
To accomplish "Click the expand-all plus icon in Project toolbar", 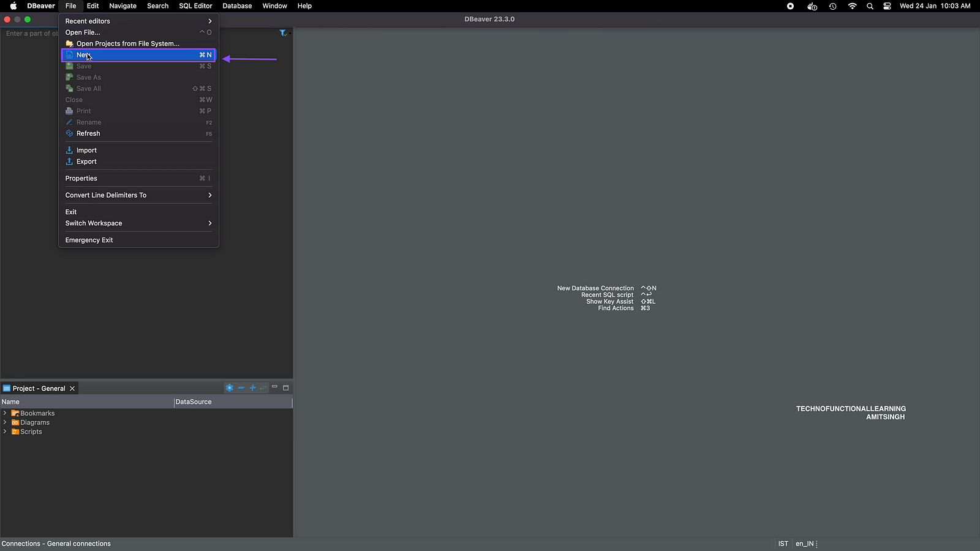I will click(253, 388).
